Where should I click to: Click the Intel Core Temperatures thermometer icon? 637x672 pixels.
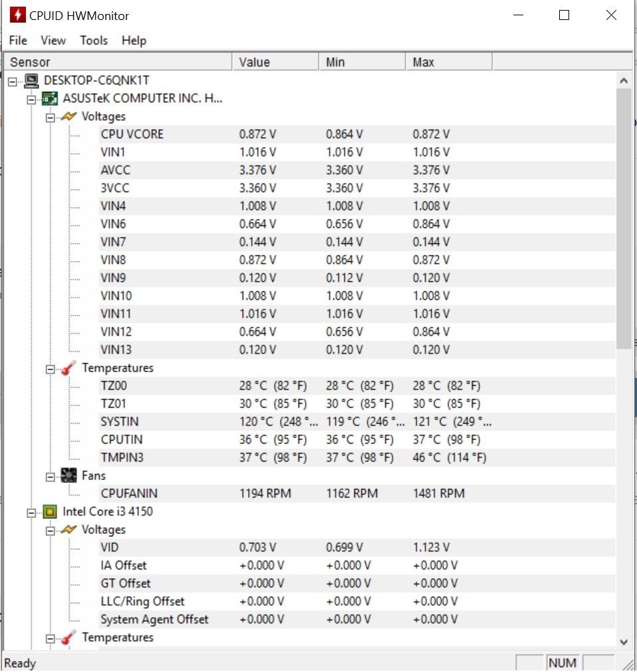pyautogui.click(x=68, y=637)
